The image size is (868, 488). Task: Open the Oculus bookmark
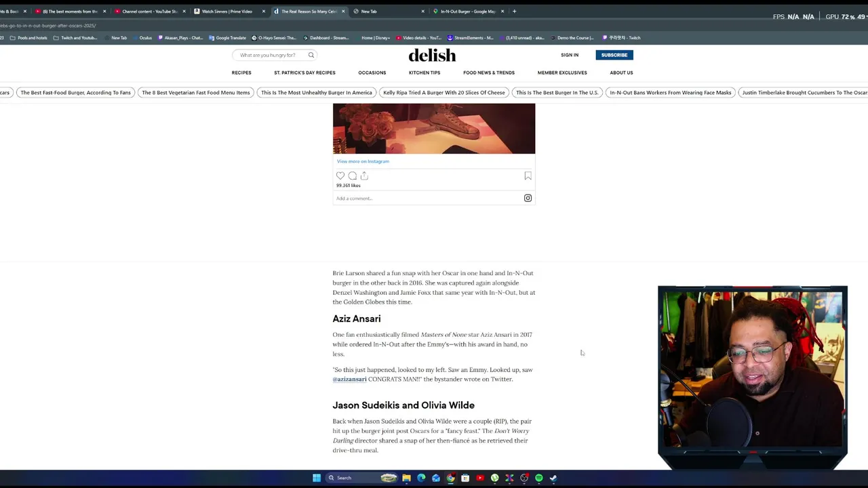click(x=142, y=38)
